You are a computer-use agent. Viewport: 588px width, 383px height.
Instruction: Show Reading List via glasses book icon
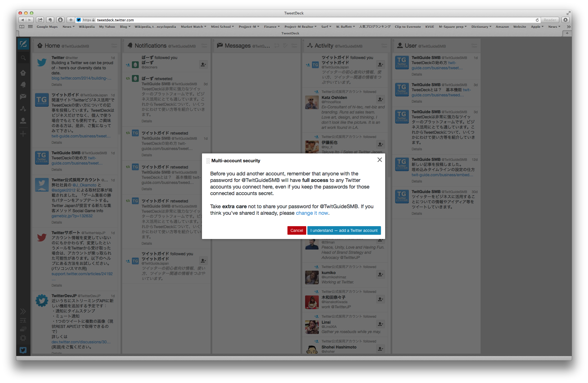[22, 27]
